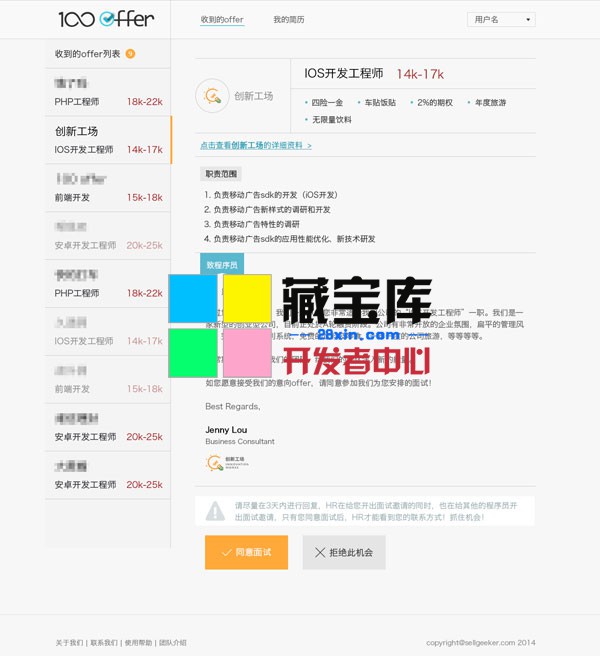Click the warning triangle icon
600x656 pixels.
click(x=215, y=511)
